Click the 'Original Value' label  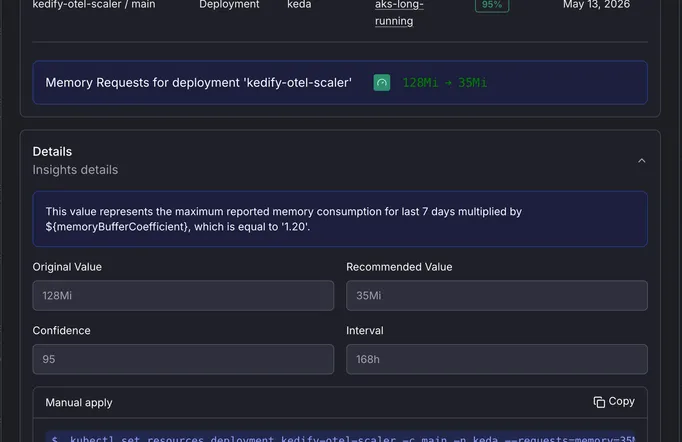67,267
